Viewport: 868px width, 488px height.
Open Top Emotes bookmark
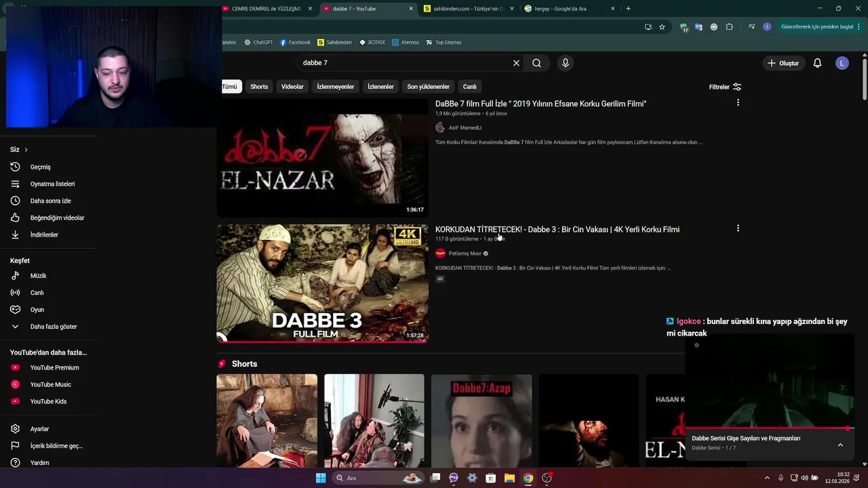tap(443, 42)
